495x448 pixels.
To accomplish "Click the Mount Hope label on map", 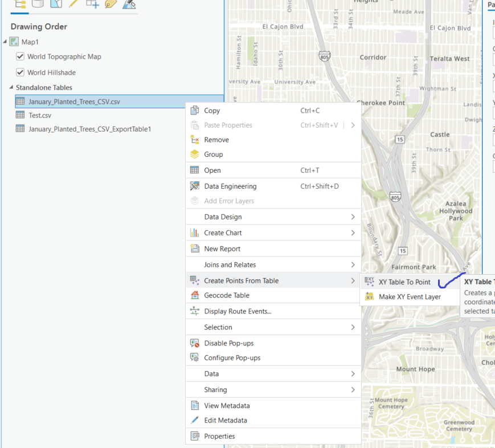I will (415, 369).
